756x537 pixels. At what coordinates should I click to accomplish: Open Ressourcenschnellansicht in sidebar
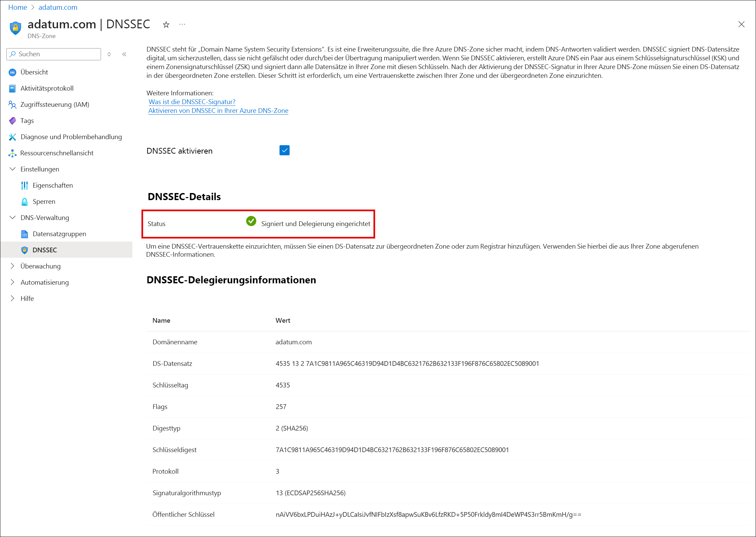click(x=57, y=153)
